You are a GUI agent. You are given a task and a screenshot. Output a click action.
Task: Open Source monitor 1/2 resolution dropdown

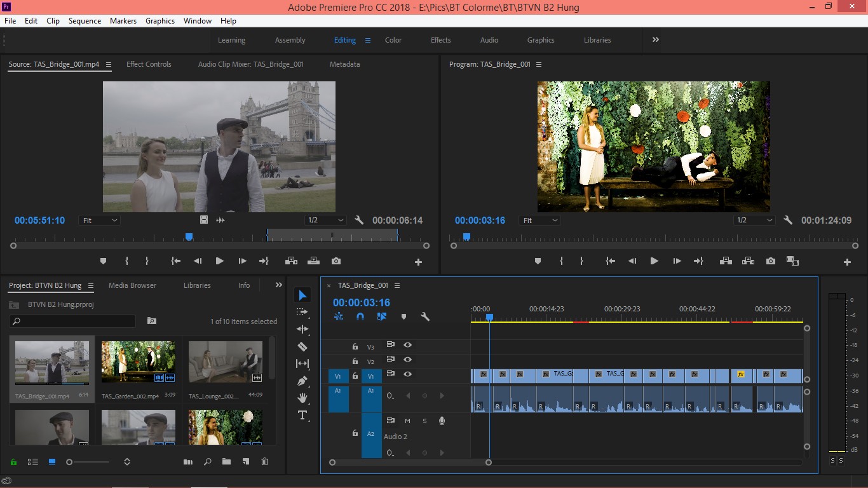pyautogui.click(x=325, y=220)
